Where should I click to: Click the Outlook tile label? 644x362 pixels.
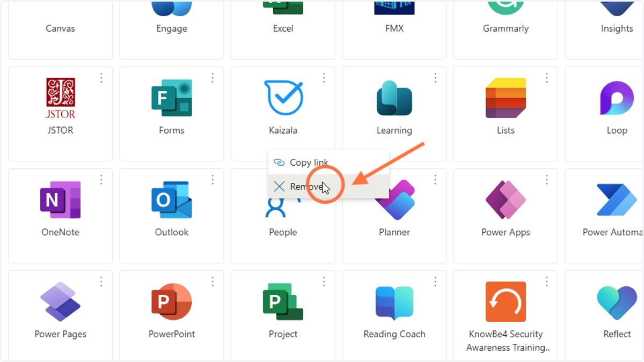[172, 232]
